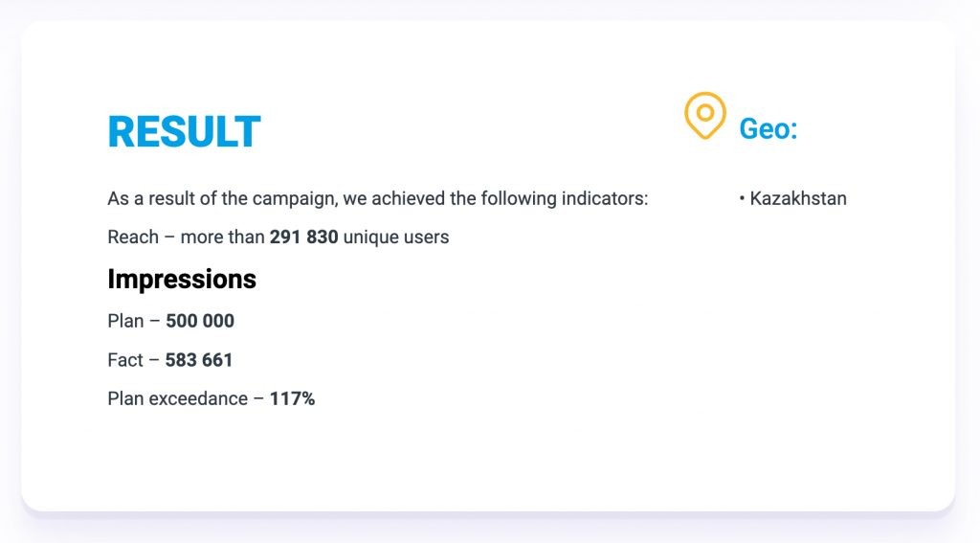Viewport: 980px width, 543px height.
Task: Click the word campaign in intro sentence
Action: (295, 198)
